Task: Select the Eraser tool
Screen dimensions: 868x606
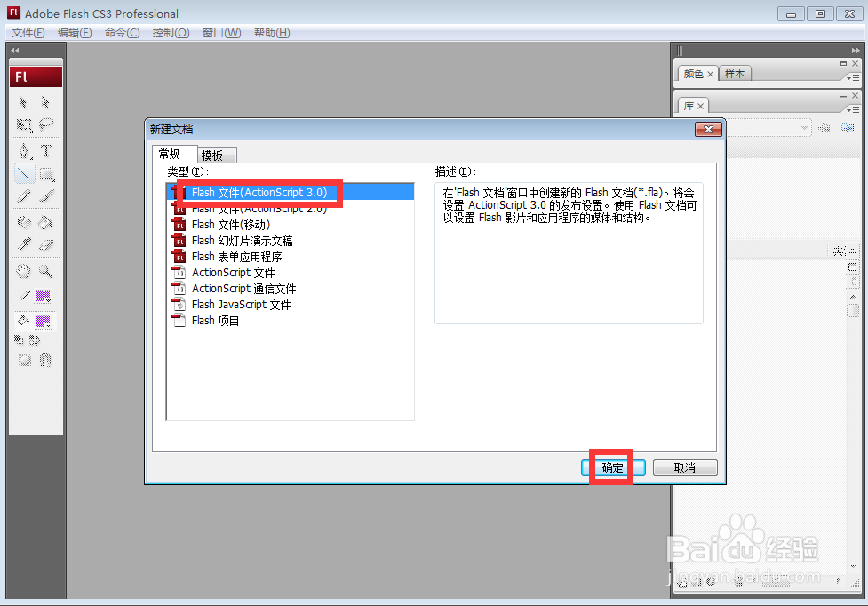Action: point(46,244)
